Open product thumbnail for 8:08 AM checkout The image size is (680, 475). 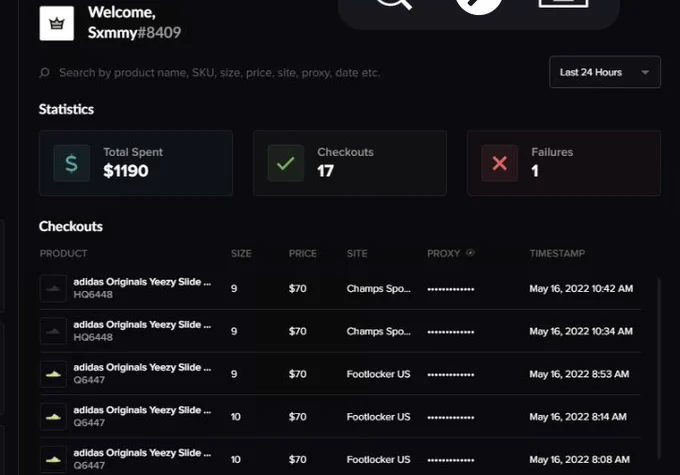[53, 459]
